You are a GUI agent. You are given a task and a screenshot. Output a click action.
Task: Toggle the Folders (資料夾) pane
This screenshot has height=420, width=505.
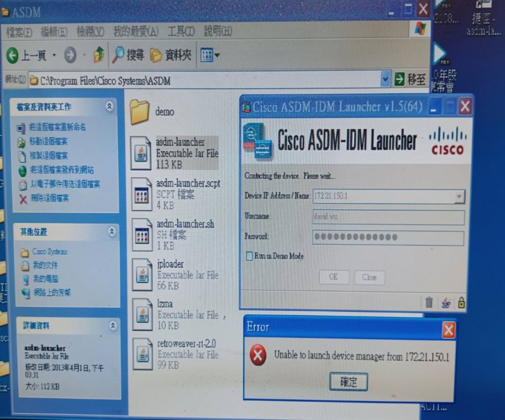point(171,55)
